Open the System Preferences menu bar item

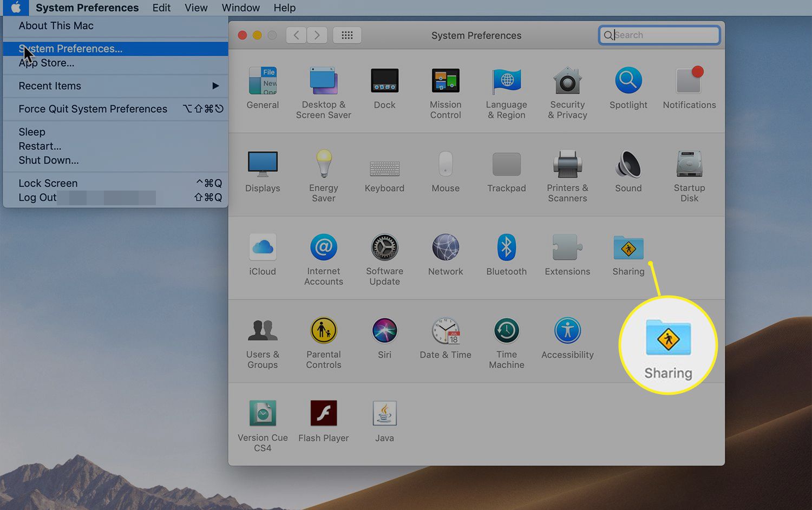point(87,8)
